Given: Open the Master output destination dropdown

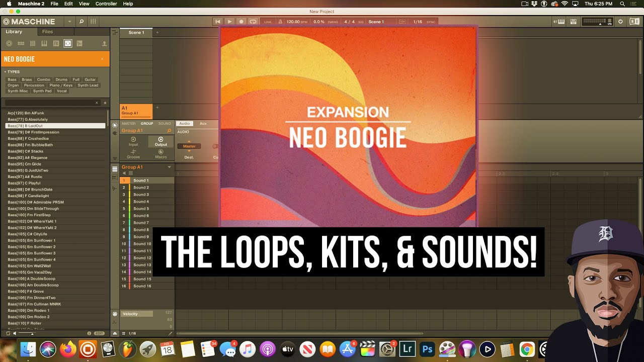Looking at the screenshot, I should pos(189,146).
